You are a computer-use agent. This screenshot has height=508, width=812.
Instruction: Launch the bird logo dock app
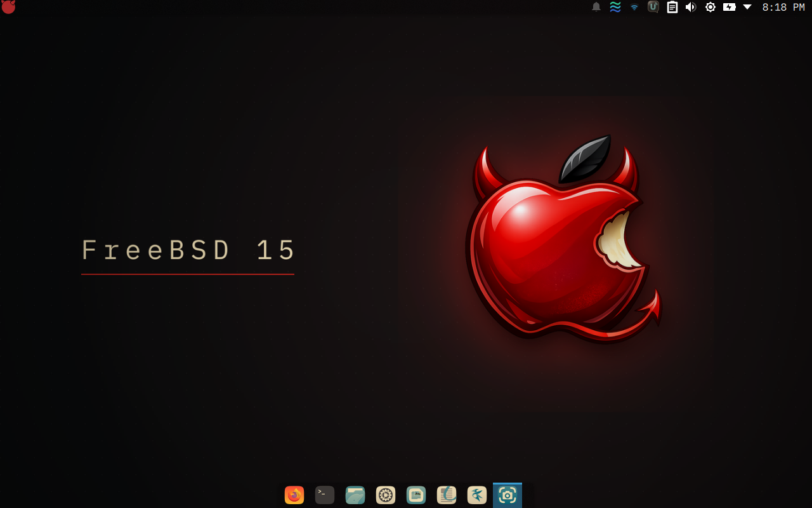[x=477, y=495]
